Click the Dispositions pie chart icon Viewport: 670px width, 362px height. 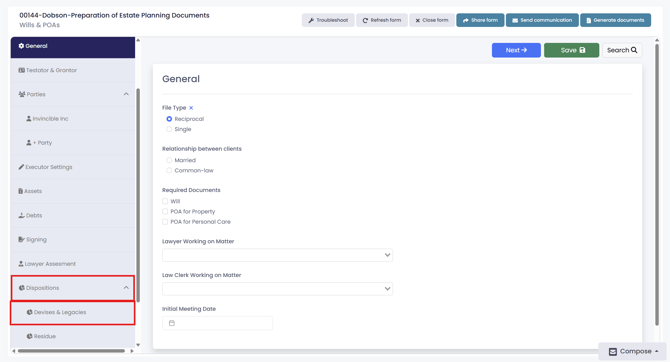pos(22,288)
